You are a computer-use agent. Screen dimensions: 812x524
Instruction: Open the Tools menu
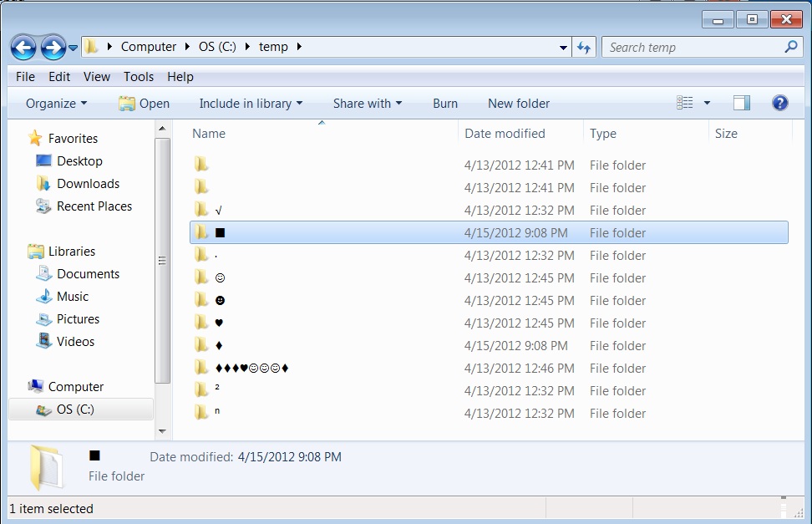tap(139, 77)
